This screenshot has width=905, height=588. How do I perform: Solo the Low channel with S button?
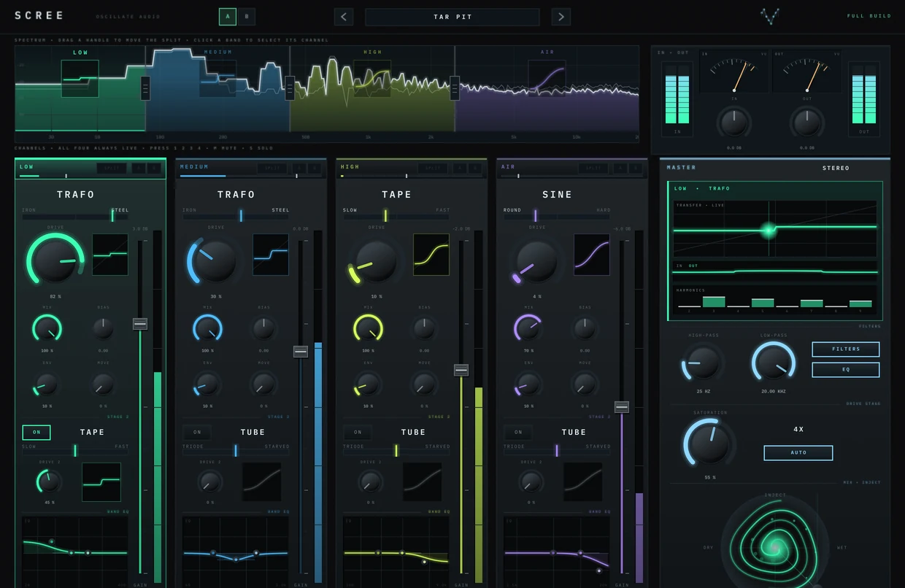[x=154, y=168]
